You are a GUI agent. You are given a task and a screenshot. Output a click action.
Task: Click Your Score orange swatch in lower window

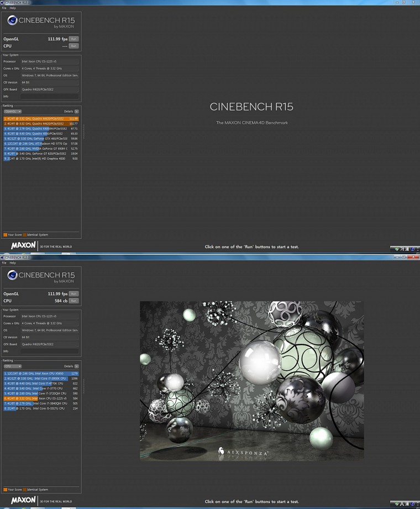(5, 490)
